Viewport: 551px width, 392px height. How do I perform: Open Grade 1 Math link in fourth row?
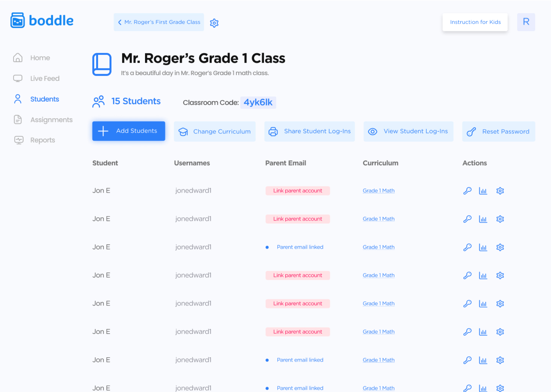(378, 275)
